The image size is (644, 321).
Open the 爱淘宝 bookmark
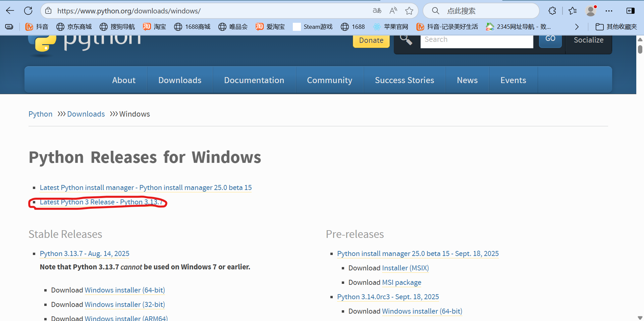(x=270, y=27)
